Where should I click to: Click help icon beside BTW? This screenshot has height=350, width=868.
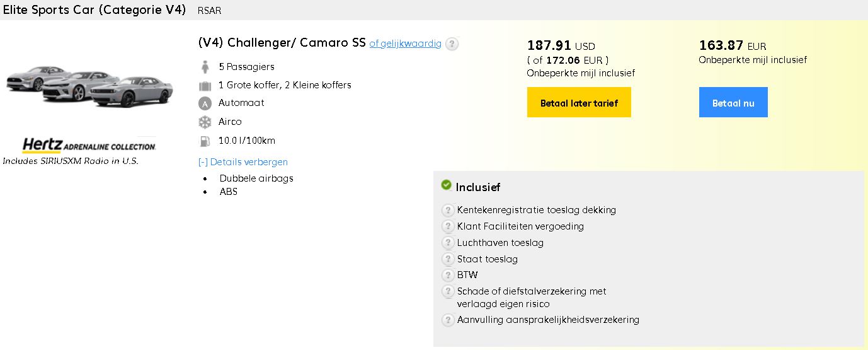448,275
